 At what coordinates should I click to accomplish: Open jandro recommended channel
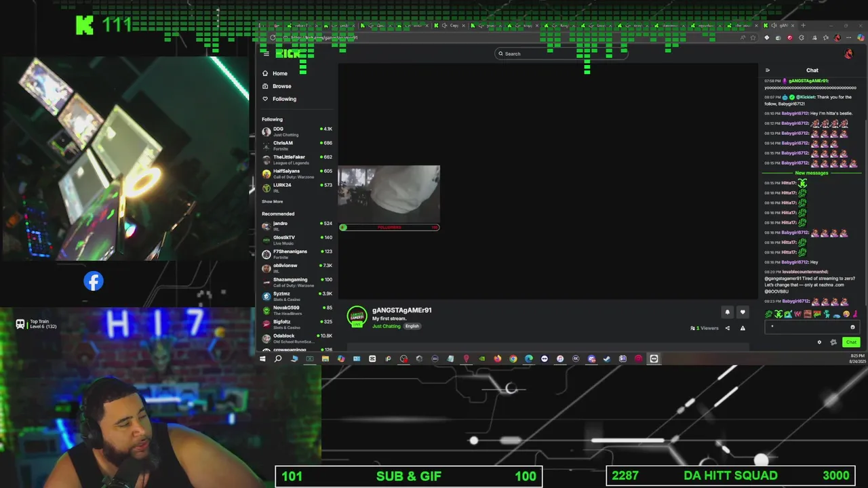point(297,226)
